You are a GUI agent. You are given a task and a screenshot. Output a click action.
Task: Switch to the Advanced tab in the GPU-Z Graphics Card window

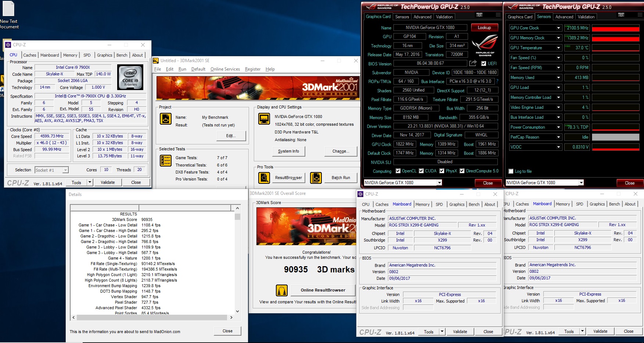tap(422, 17)
